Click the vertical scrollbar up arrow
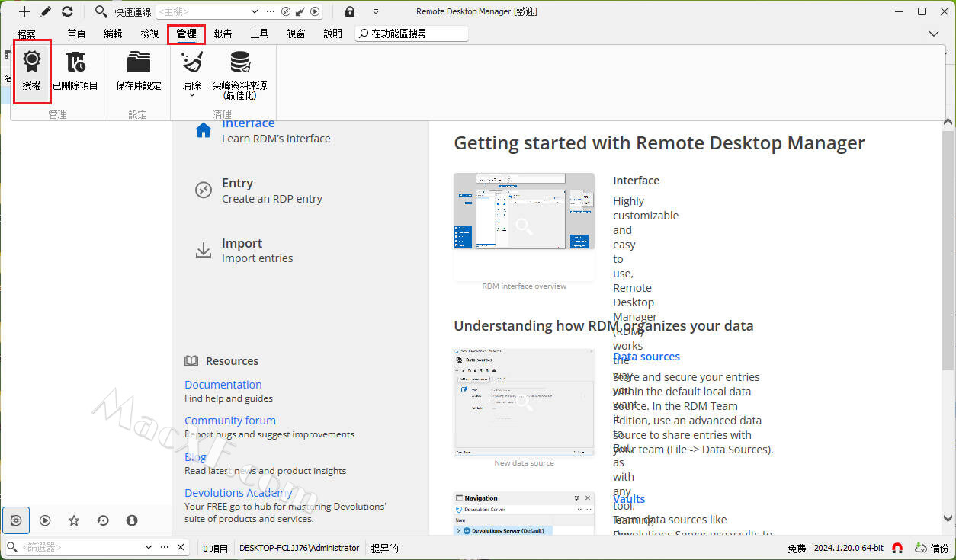The width and height of the screenshot is (956, 560). click(948, 122)
